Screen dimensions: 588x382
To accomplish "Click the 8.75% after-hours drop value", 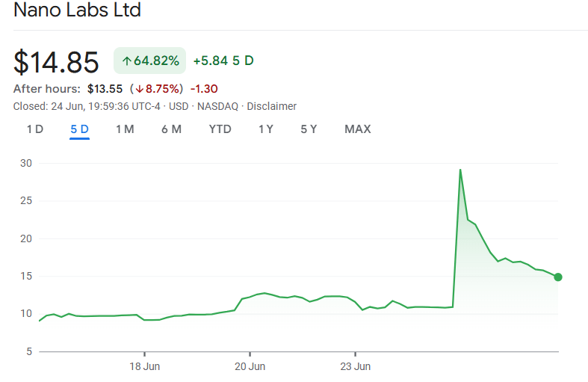I will coord(162,89).
